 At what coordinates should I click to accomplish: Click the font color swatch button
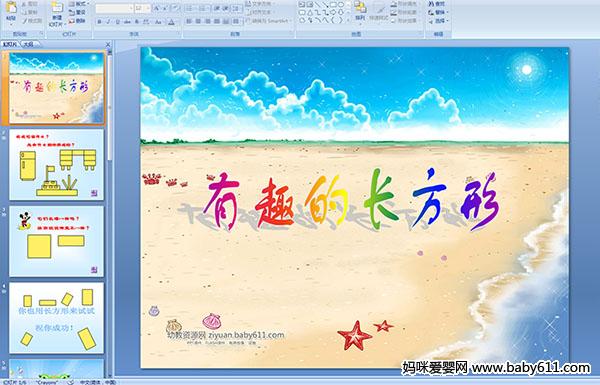[171, 22]
